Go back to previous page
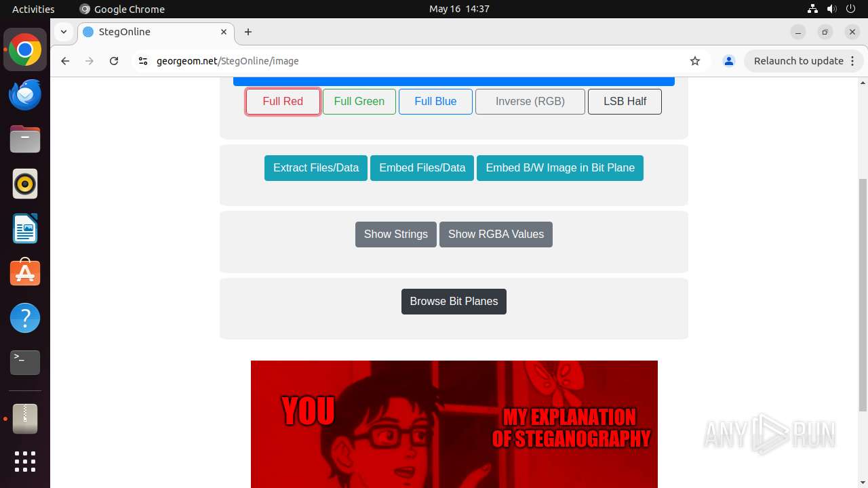This screenshot has height=488, width=868. [x=65, y=61]
